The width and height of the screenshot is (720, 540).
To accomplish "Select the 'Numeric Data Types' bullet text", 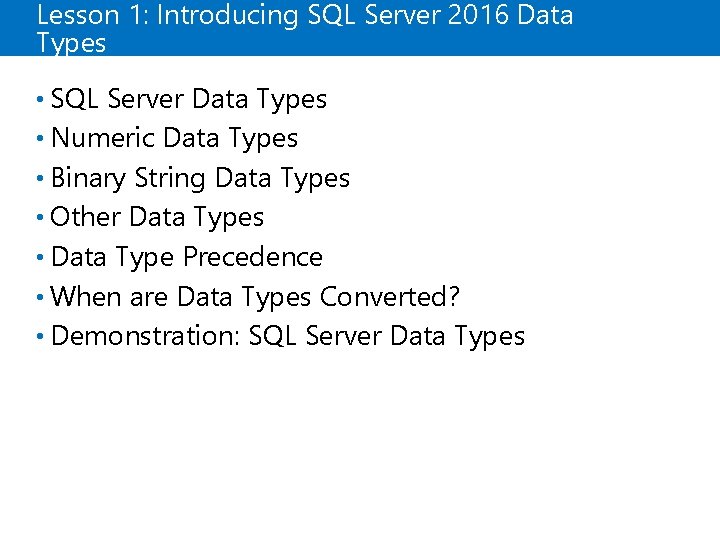I will point(174,138).
